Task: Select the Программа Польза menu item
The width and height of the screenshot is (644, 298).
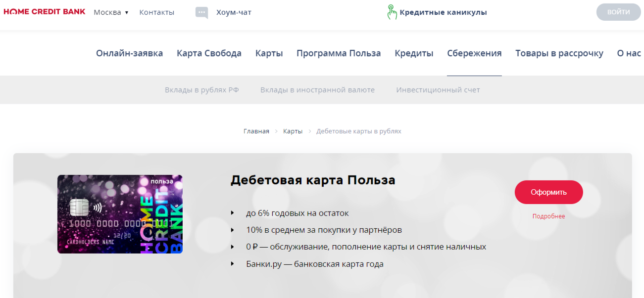Action: (339, 53)
